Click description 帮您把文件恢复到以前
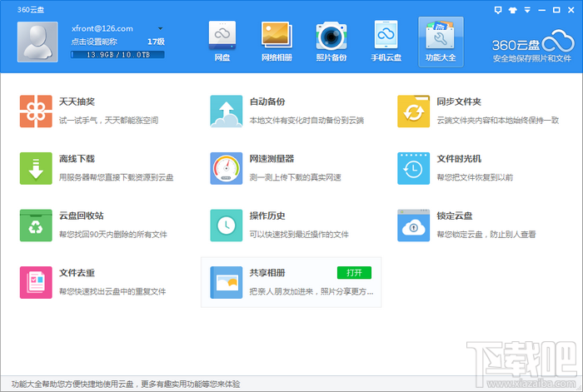This screenshot has width=583, height=392. [475, 177]
